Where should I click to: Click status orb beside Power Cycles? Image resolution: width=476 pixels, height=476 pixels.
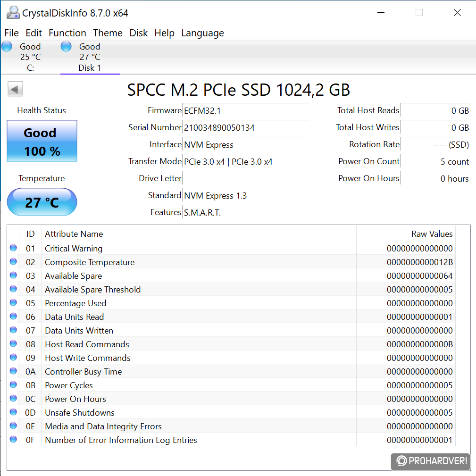tap(13, 384)
